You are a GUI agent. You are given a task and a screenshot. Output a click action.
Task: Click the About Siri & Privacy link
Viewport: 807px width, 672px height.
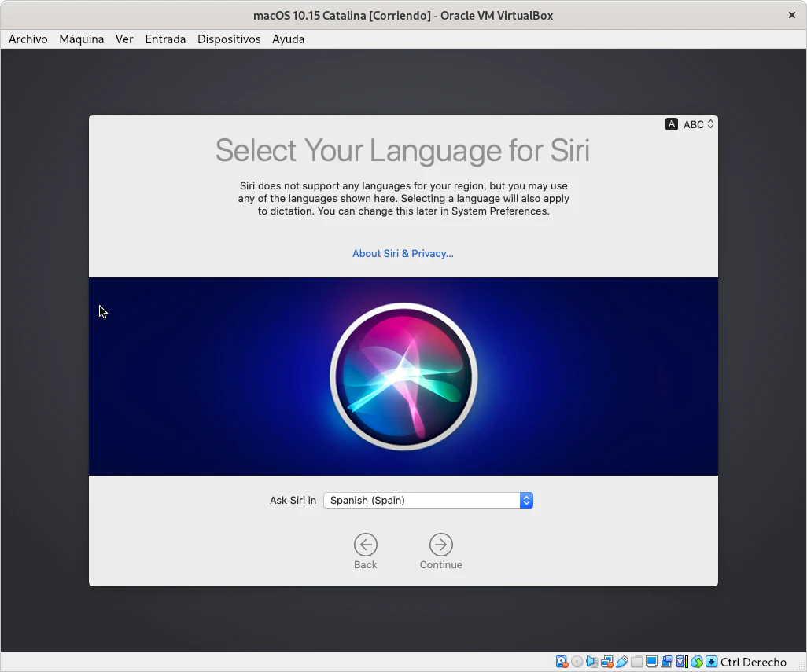click(x=403, y=253)
